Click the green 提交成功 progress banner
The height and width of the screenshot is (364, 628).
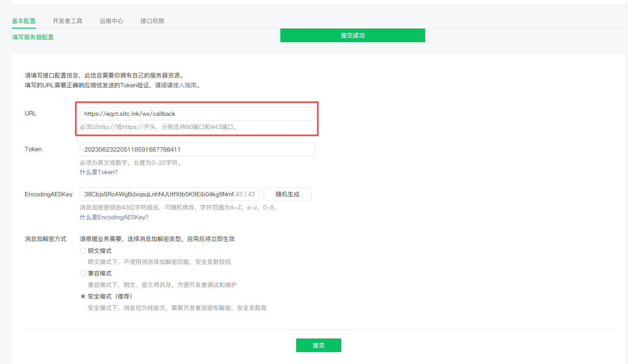click(x=352, y=35)
